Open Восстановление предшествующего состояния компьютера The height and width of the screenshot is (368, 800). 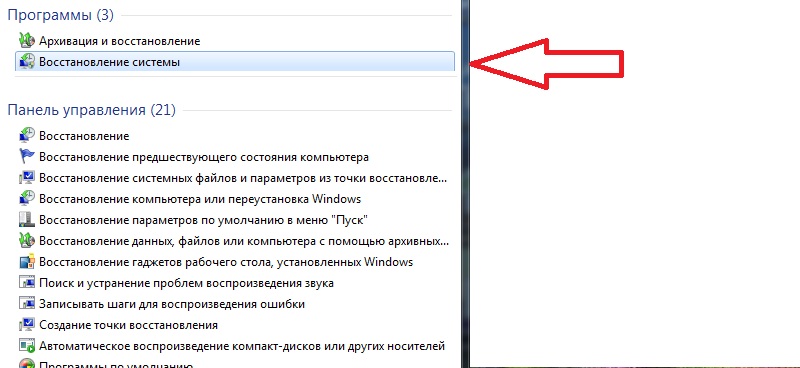coord(204,157)
